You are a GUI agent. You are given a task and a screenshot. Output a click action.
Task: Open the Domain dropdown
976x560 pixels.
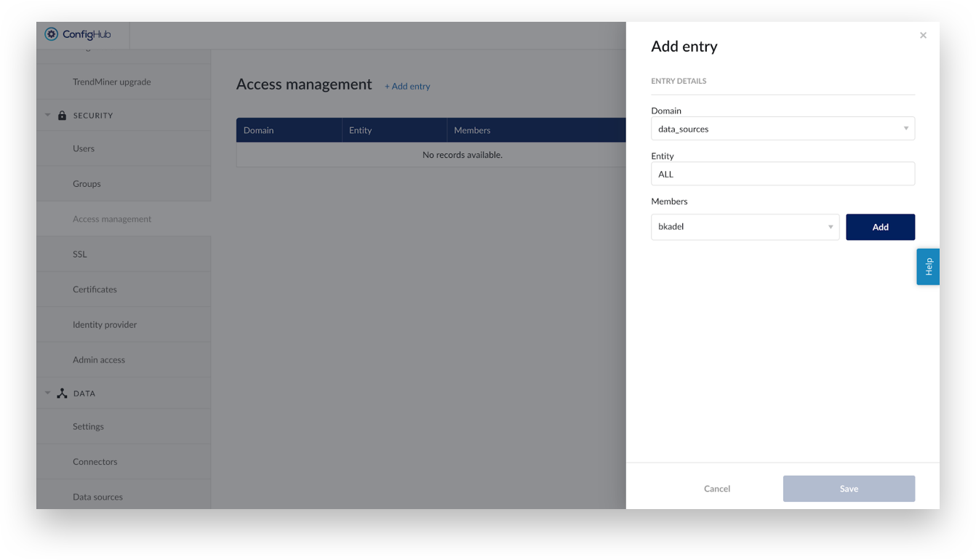click(783, 129)
